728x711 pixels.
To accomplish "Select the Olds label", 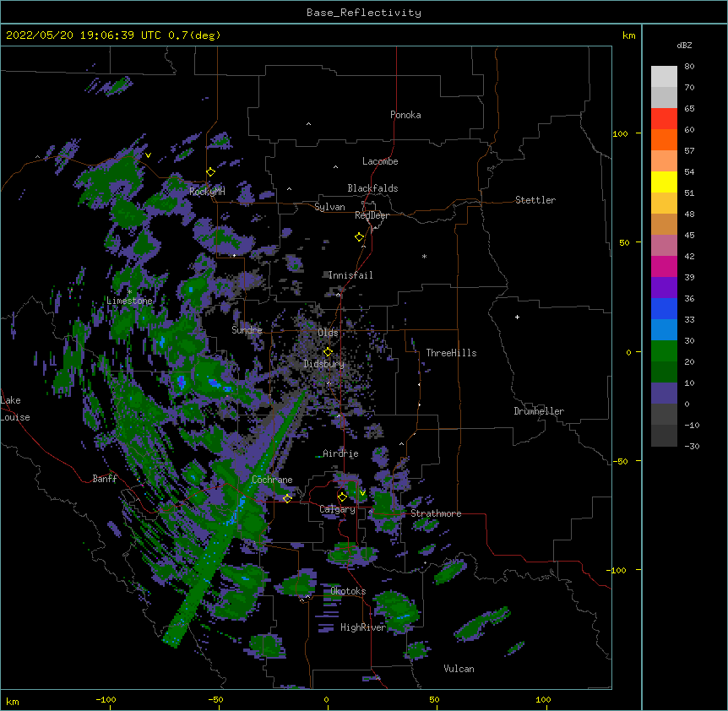I will 328,333.
